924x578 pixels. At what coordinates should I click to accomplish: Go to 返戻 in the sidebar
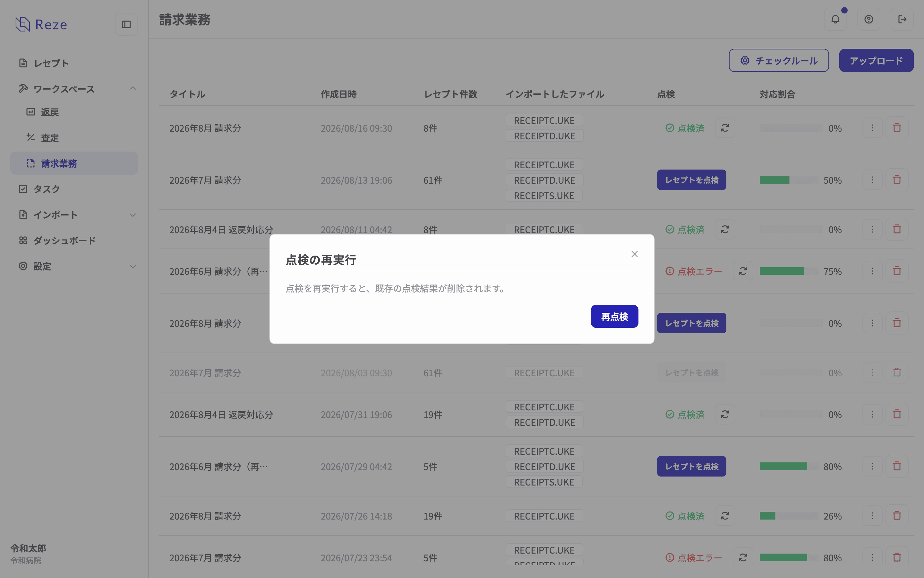[74, 112]
